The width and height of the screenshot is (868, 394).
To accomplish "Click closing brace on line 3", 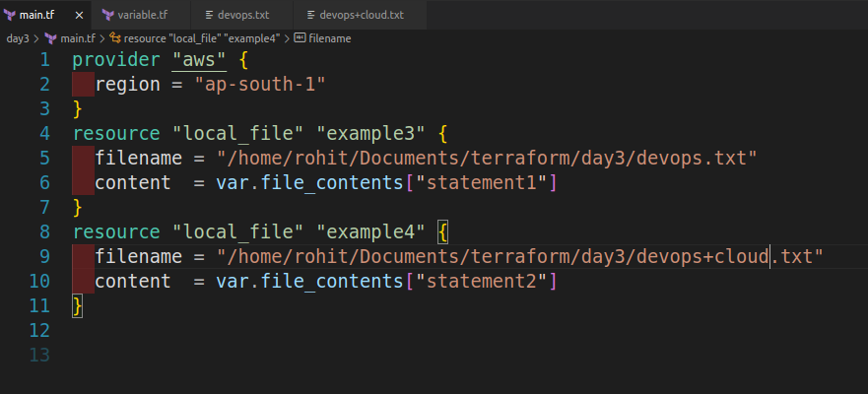I will click(78, 109).
